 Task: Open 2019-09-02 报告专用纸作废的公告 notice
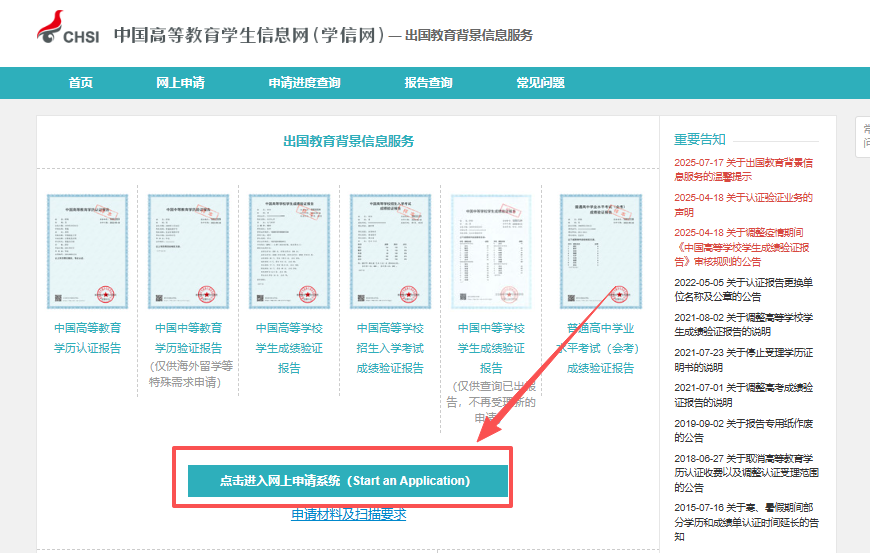click(x=743, y=430)
